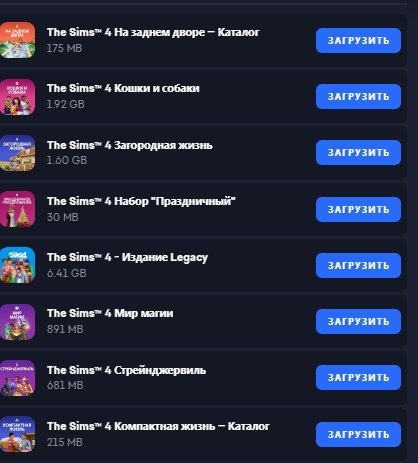Image resolution: width=418 pixels, height=463 pixels.
Task: Open the Загородная жизнь pack icon
Action: pos(17,153)
